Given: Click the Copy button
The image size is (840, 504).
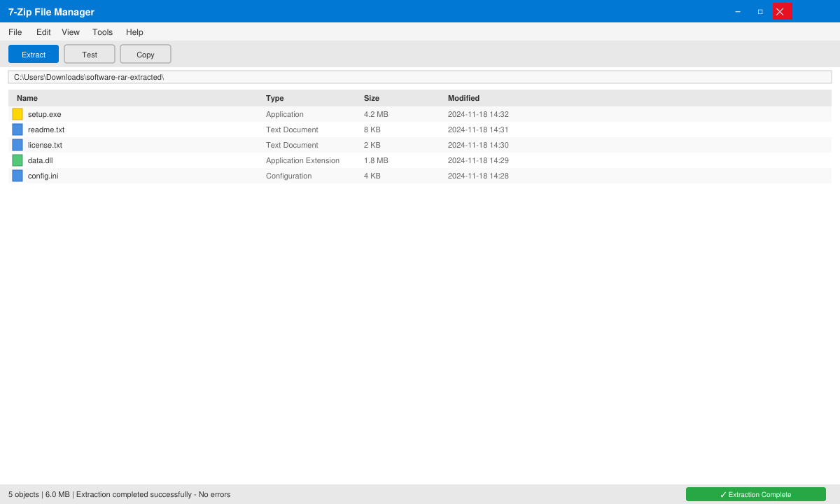Looking at the screenshot, I should (x=146, y=54).
